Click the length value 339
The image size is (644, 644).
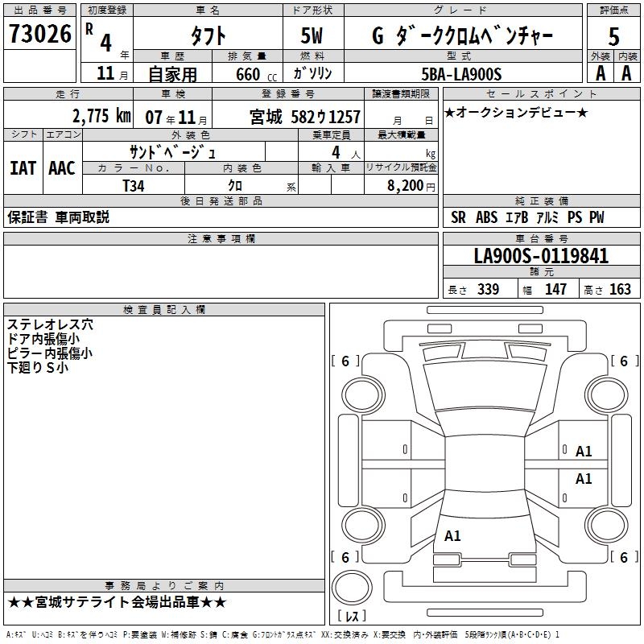point(489,289)
